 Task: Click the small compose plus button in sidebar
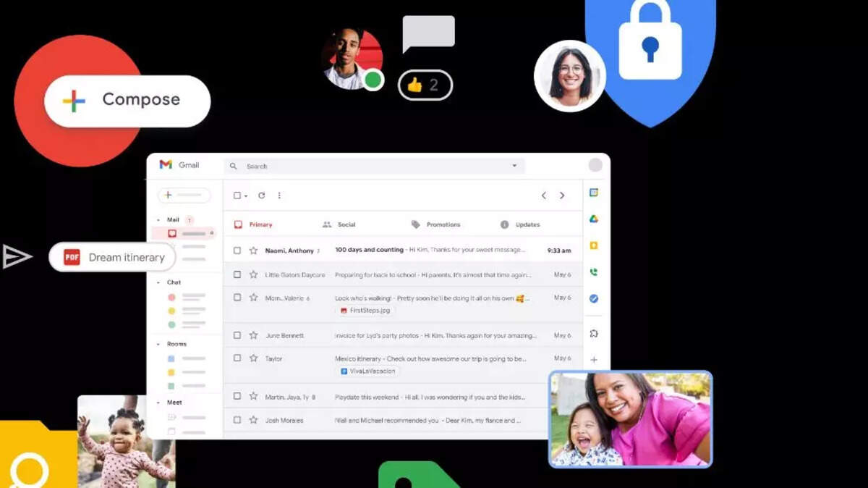(x=184, y=195)
